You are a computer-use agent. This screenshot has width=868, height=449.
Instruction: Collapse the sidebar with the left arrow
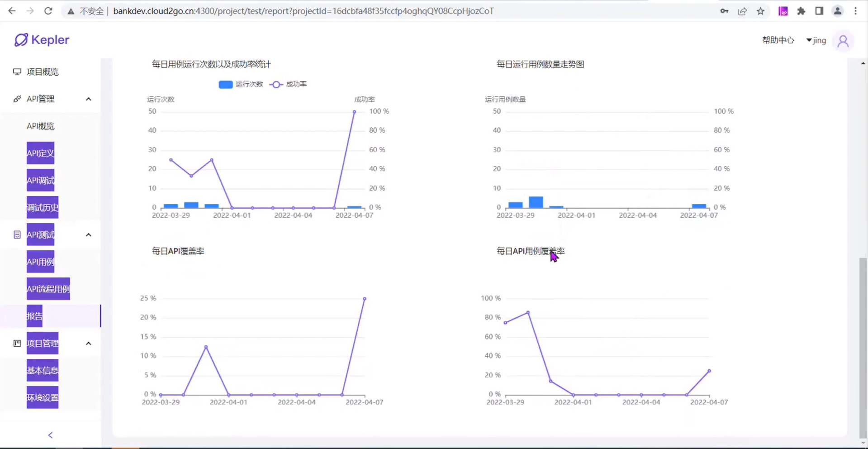pyautogui.click(x=50, y=435)
